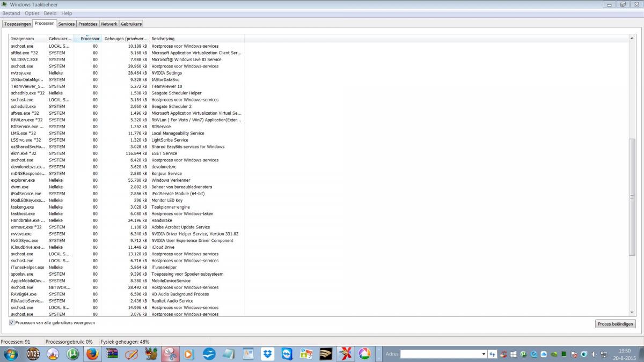This screenshot has height=362, width=644.
Task: Click in the Adres input field
Action: (440, 354)
